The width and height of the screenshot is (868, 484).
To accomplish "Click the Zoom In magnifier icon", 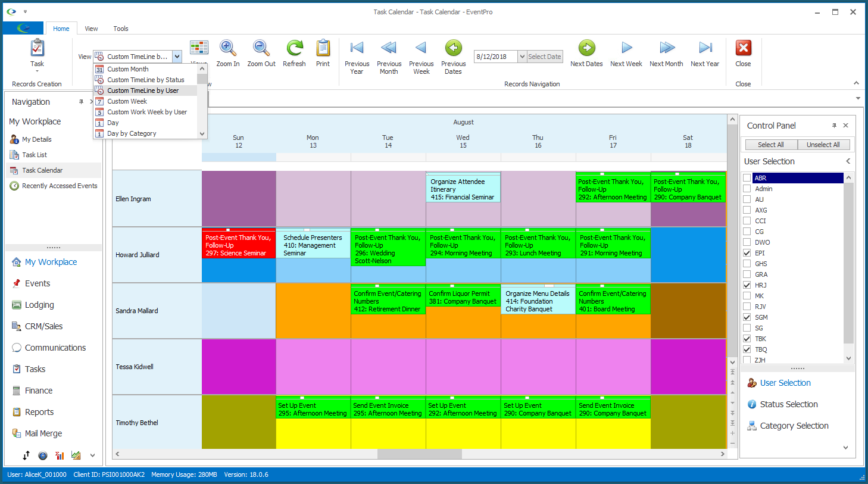I will (227, 48).
